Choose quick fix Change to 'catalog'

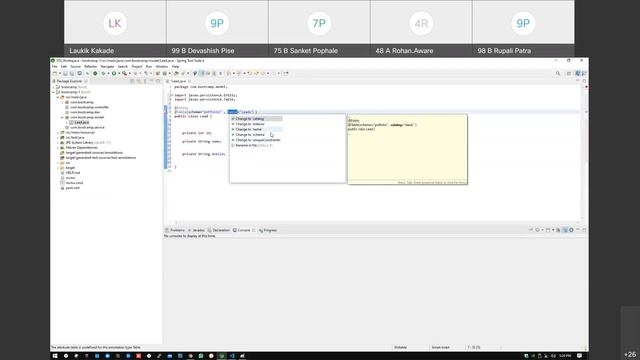256,119
